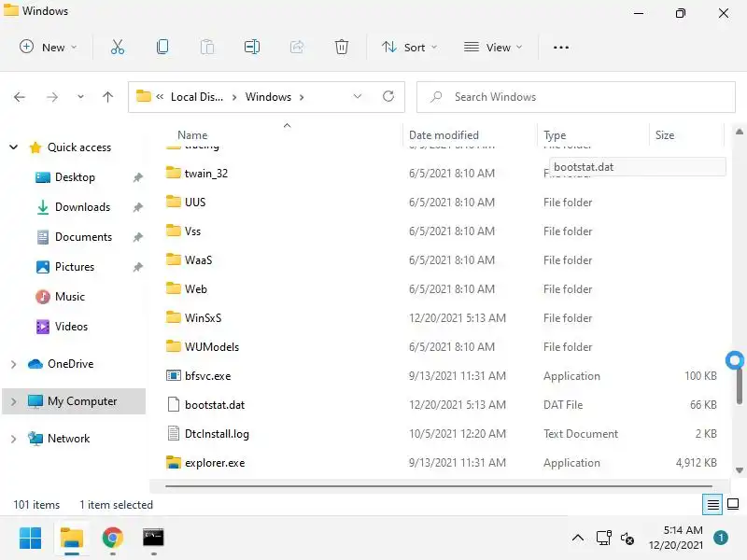Open the notification badge in taskbar
The width and height of the screenshot is (747, 560).
tap(721, 539)
